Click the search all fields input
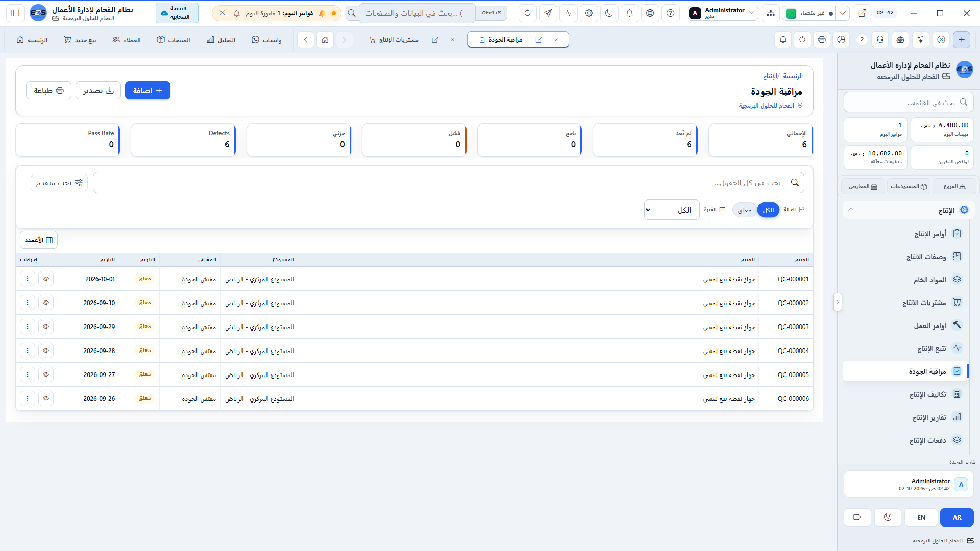The image size is (980, 551). [x=448, y=183]
